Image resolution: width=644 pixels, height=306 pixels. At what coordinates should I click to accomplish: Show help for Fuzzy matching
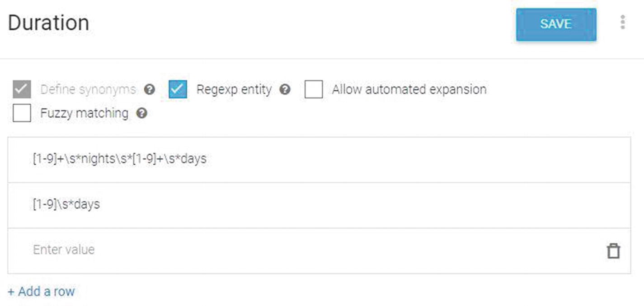point(142,113)
